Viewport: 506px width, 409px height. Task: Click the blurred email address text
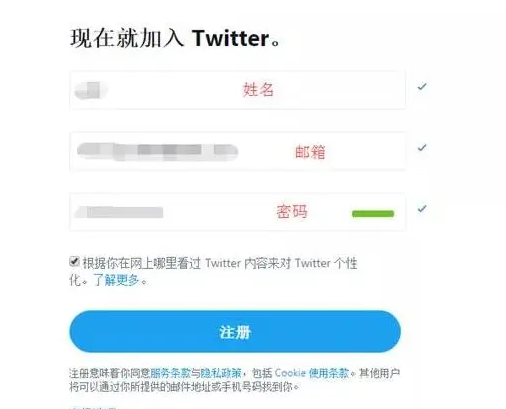[x=157, y=151]
